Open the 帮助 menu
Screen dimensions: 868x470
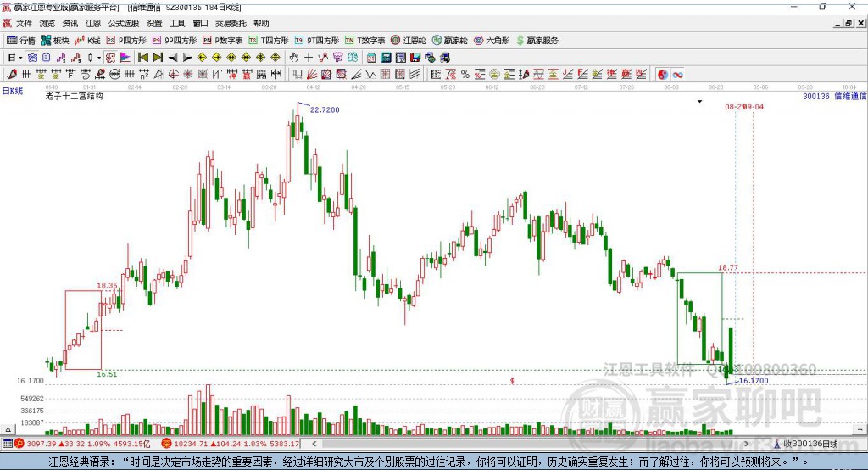click(261, 23)
